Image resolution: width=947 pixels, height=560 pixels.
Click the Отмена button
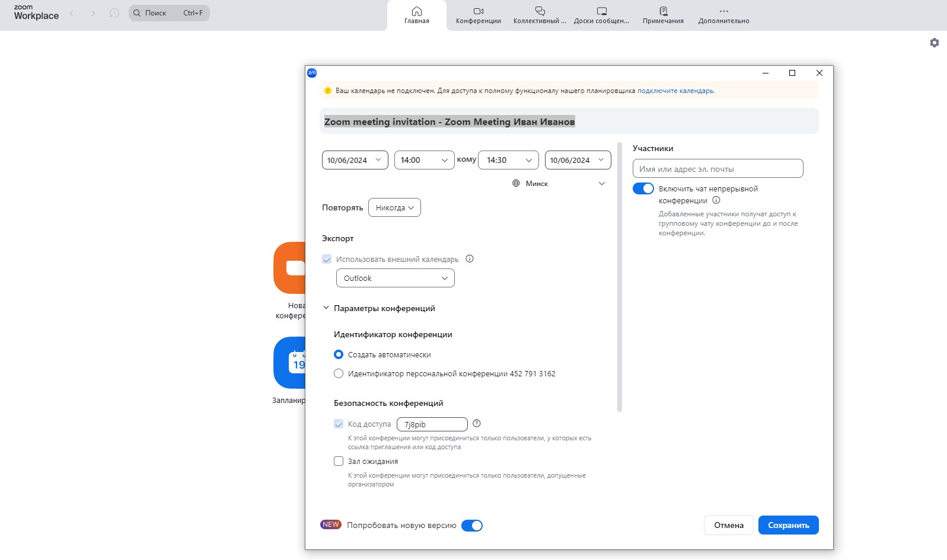pyautogui.click(x=729, y=525)
